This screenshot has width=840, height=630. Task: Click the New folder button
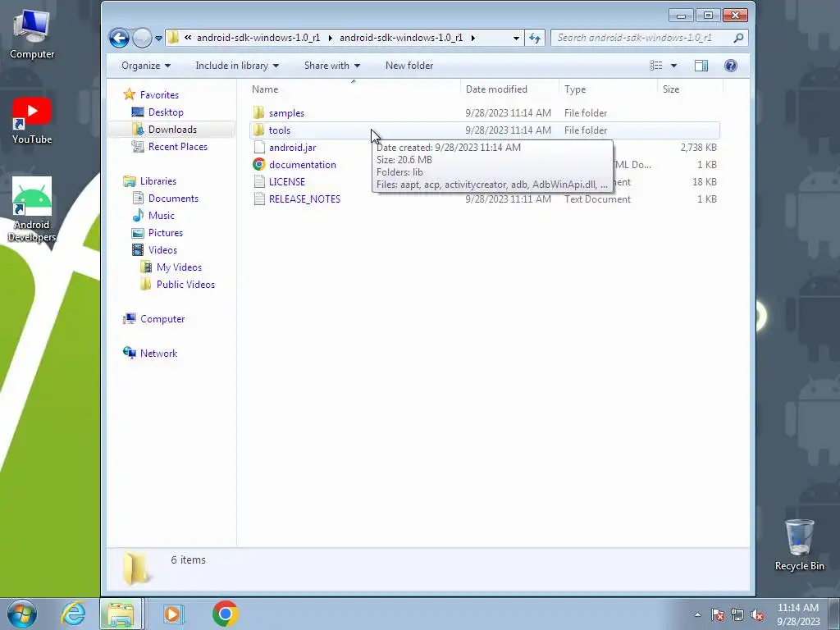point(409,66)
